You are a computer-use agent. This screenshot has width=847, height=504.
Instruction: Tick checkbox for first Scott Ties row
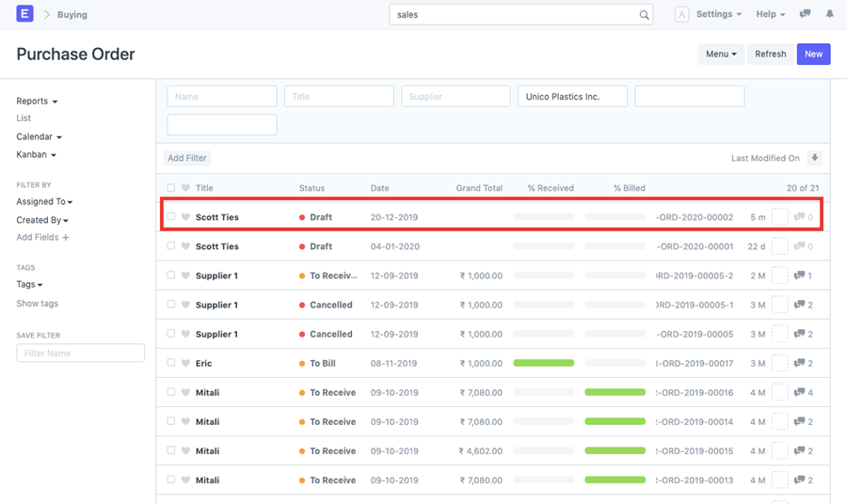click(170, 217)
